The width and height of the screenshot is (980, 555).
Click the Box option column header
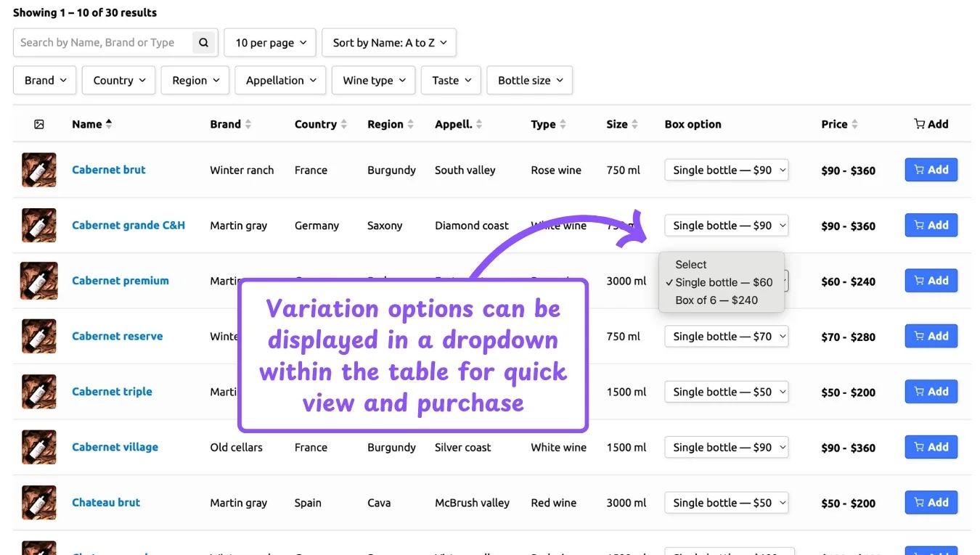point(693,124)
